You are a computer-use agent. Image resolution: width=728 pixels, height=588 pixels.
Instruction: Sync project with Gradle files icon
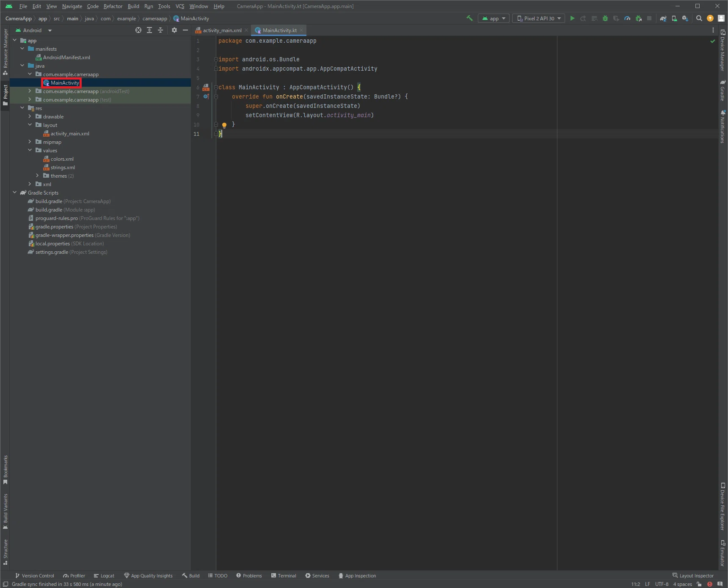(663, 18)
